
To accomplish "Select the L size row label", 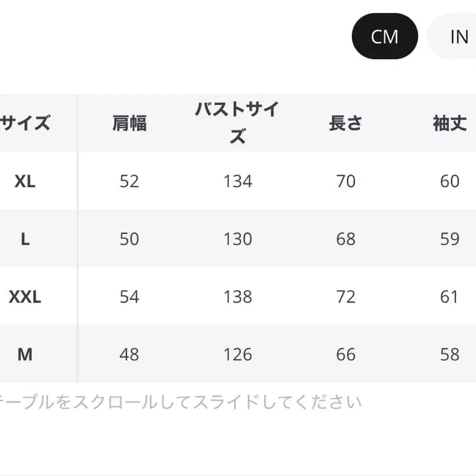I will click(x=25, y=239).
